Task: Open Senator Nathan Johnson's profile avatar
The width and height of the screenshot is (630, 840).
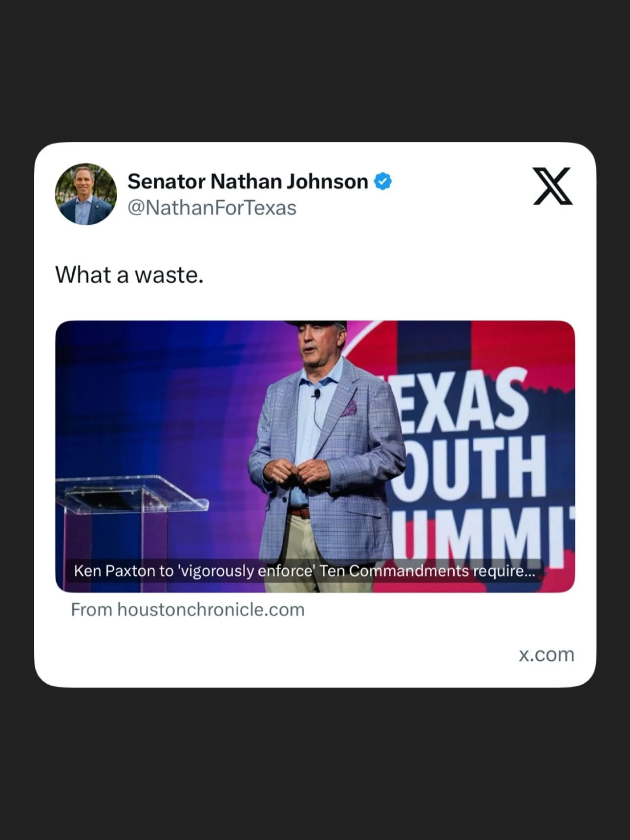Action: pyautogui.click(x=86, y=194)
